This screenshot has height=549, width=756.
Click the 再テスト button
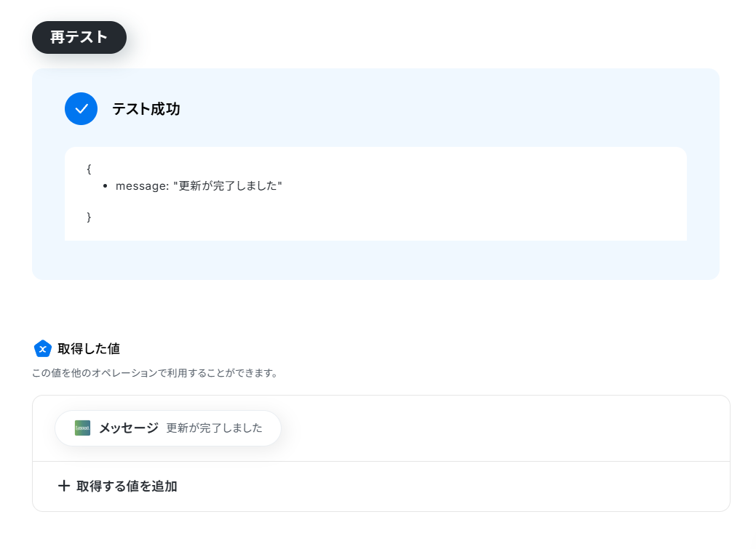tap(79, 37)
